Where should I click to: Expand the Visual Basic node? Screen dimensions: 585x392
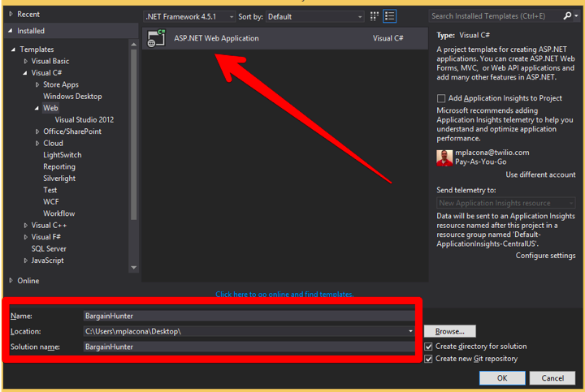point(25,61)
